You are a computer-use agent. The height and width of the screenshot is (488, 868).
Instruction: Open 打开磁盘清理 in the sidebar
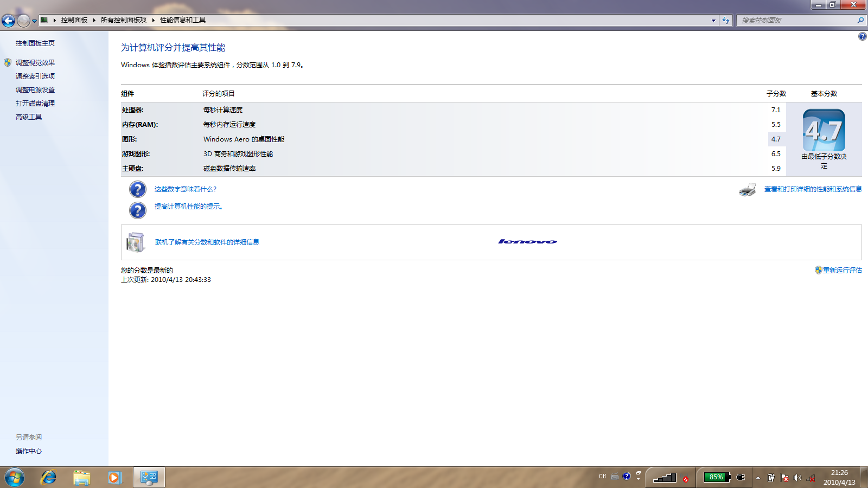coord(35,104)
